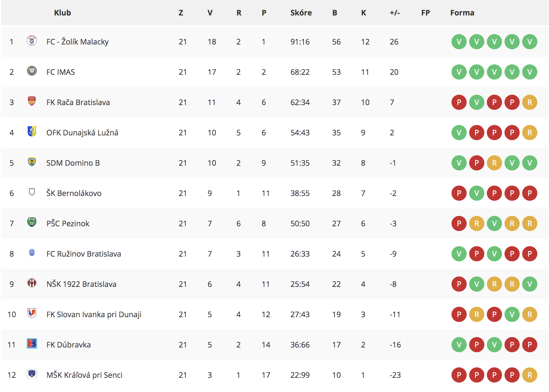This screenshot has width=549, height=392.
Task: Click the OFK Dunajská Lužná crest icon
Action: (x=32, y=131)
